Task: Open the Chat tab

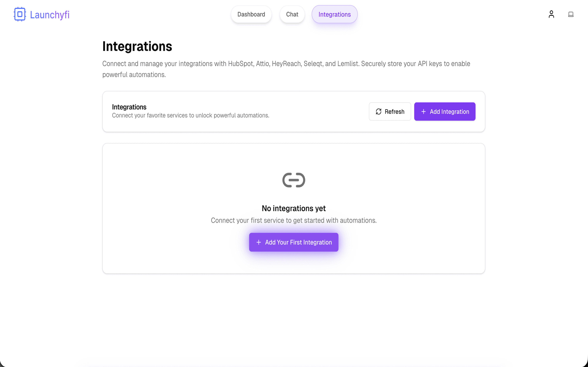Action: [292, 14]
